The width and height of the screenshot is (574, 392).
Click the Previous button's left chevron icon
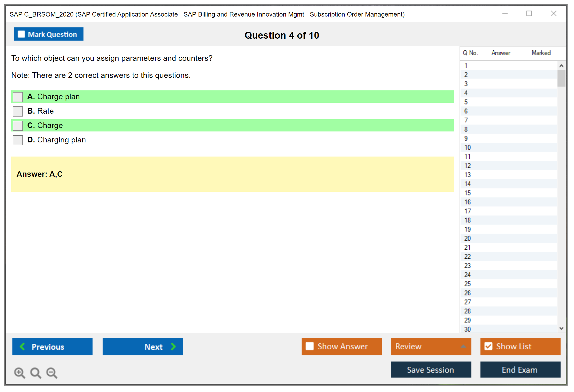point(22,346)
